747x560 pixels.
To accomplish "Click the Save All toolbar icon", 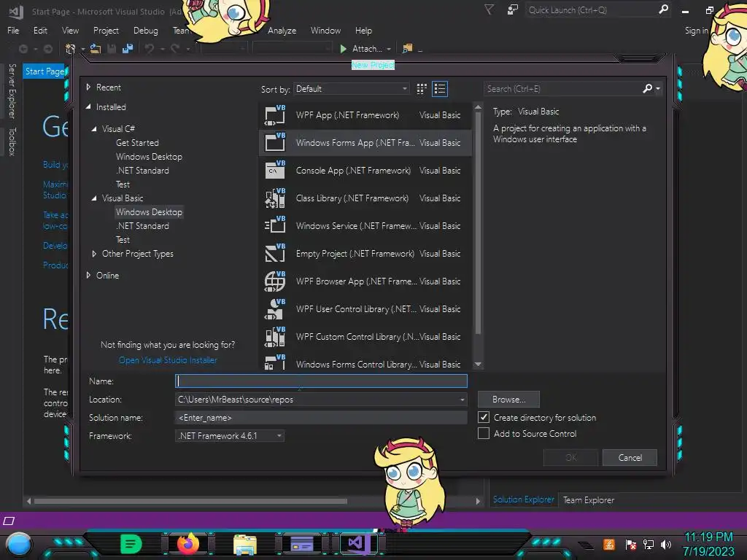I will [127, 49].
